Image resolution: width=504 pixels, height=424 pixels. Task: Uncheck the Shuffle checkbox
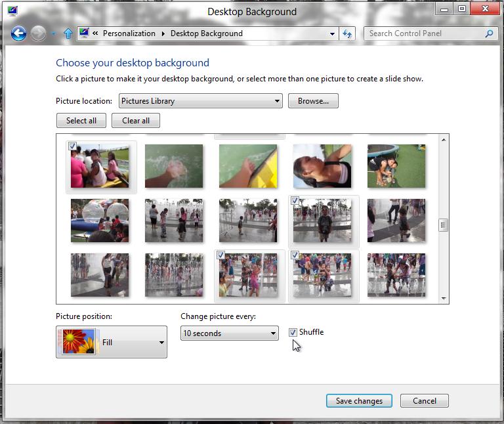point(293,333)
